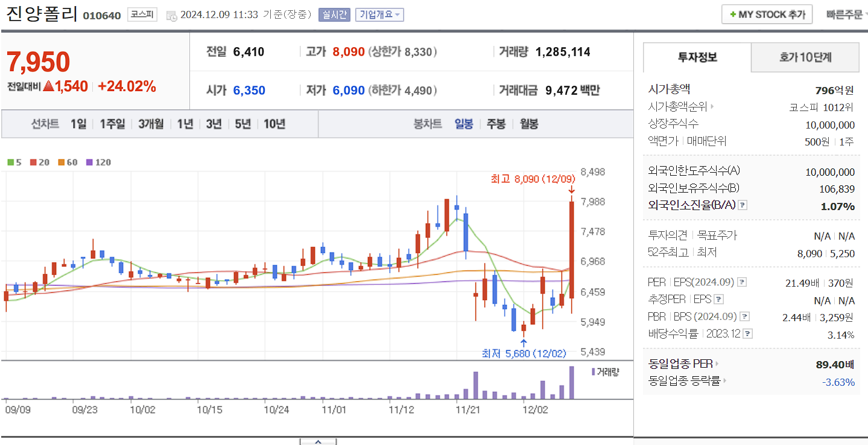Open the 추정PER | EPS tooltip icon
The height and width of the screenshot is (445, 868).
pyautogui.click(x=719, y=299)
